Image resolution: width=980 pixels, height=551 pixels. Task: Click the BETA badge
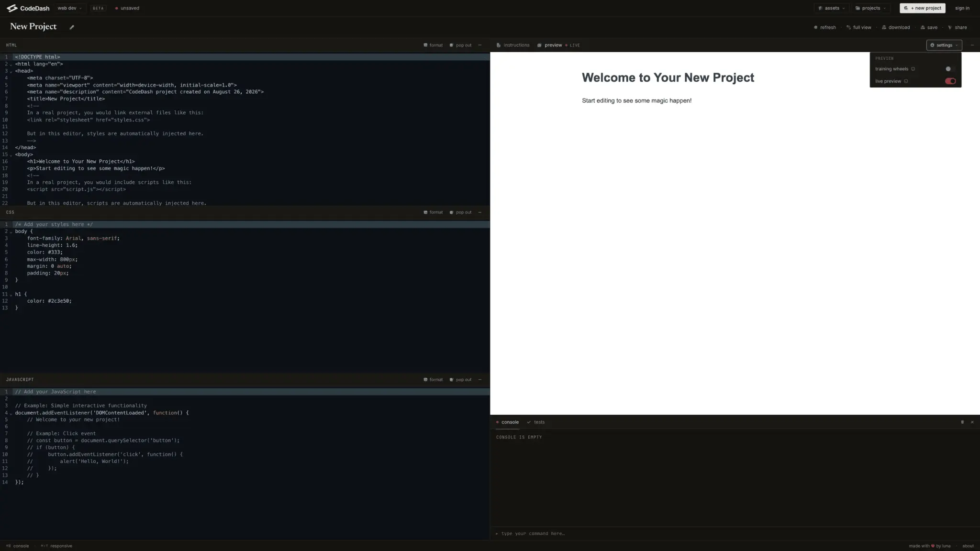[98, 8]
